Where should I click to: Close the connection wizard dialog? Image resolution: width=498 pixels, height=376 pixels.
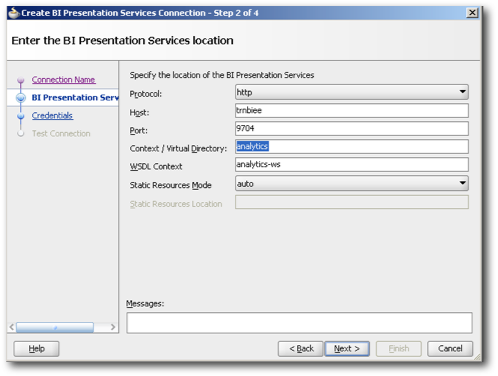[472, 13]
